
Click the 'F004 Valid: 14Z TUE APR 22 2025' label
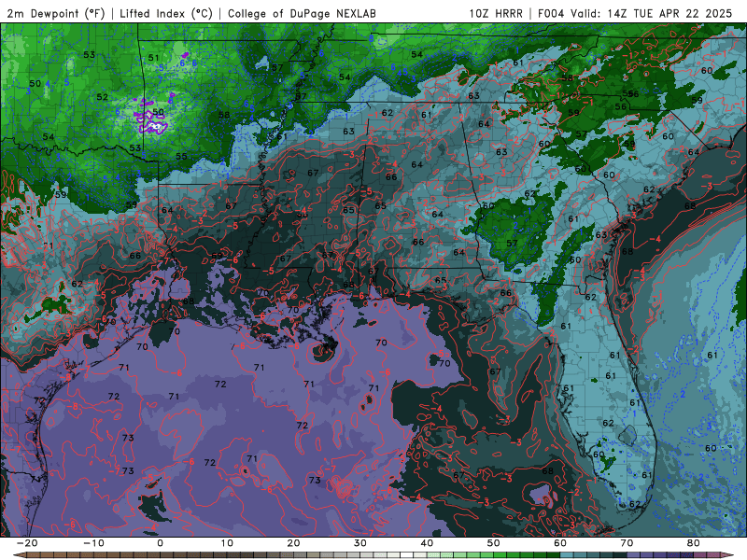pyautogui.click(x=635, y=13)
